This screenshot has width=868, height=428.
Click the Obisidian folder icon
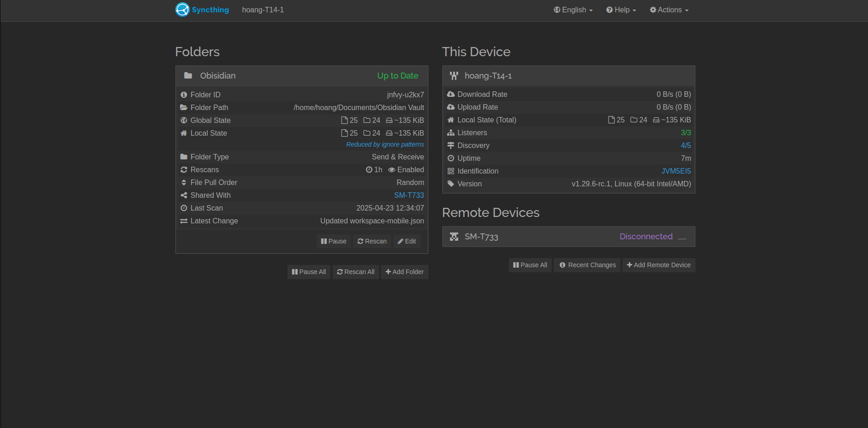[x=188, y=76]
